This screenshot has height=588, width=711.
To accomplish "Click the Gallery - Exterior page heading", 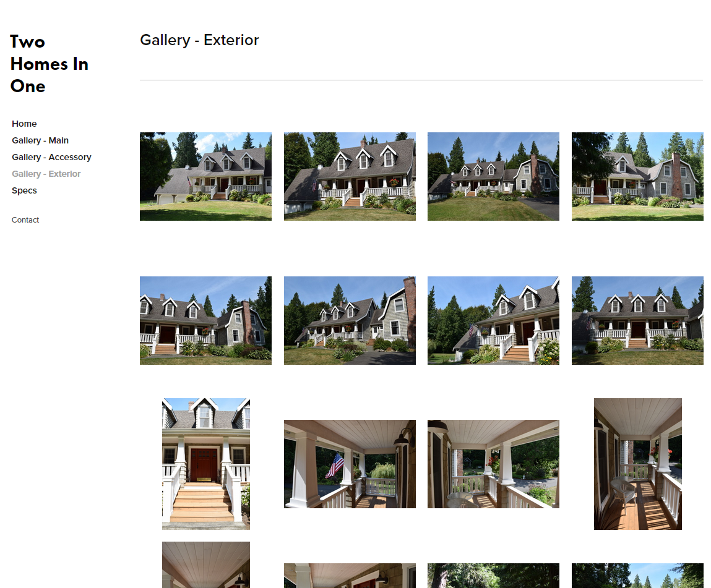I will pos(199,40).
